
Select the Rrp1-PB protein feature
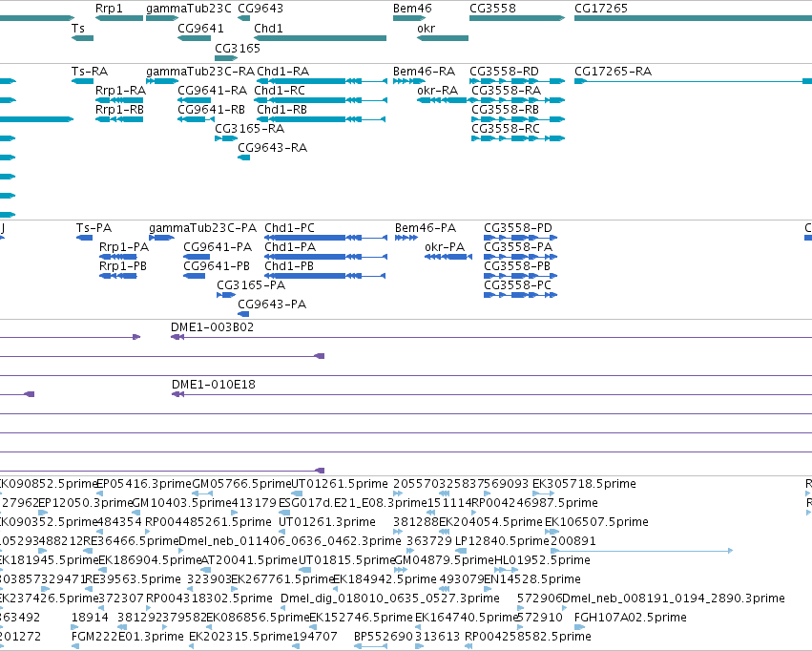pyautogui.click(x=118, y=276)
